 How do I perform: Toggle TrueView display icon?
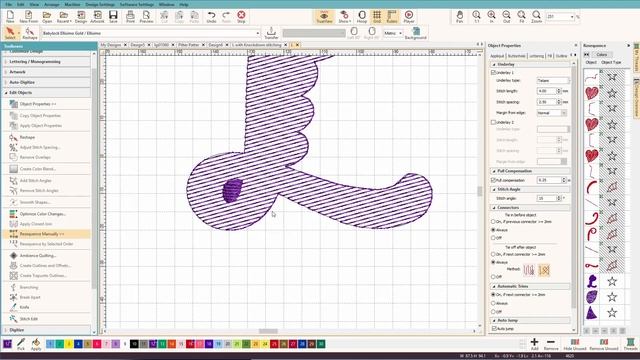324,17
